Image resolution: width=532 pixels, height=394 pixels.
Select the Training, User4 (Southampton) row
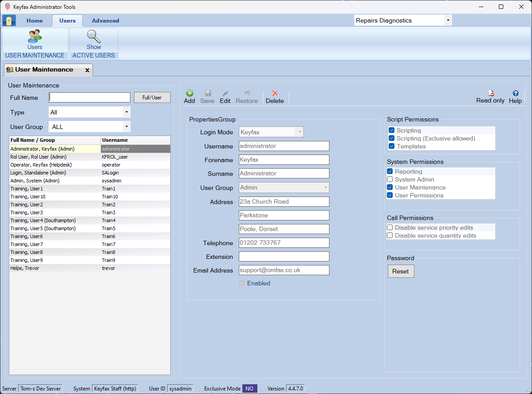[90, 220]
